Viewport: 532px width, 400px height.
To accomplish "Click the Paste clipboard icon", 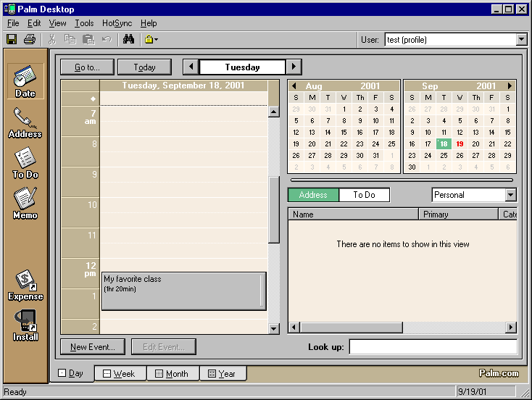I will [x=88, y=39].
